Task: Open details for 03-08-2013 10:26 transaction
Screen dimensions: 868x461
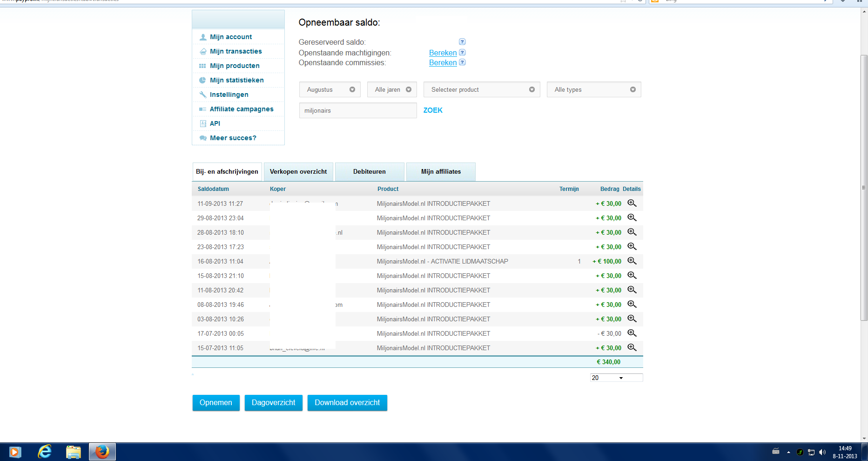Action: point(632,319)
